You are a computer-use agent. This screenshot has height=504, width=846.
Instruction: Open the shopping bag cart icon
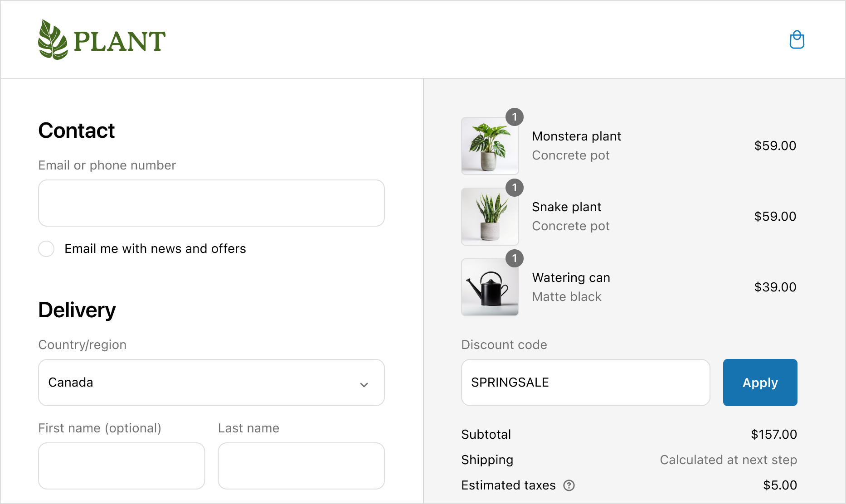(797, 40)
